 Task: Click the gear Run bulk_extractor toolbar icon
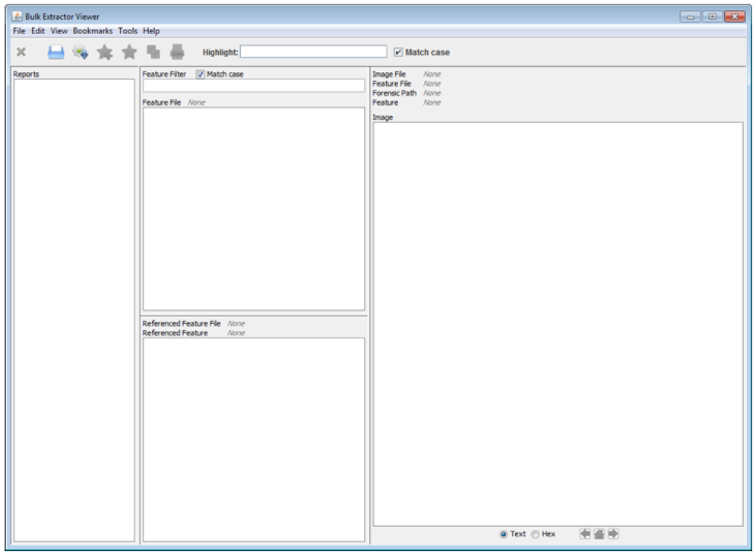click(x=80, y=52)
